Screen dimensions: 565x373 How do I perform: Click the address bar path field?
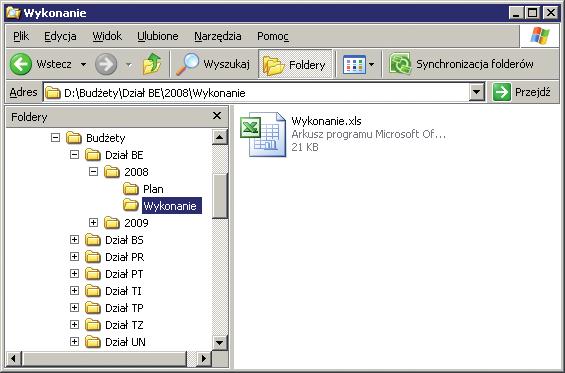257,93
